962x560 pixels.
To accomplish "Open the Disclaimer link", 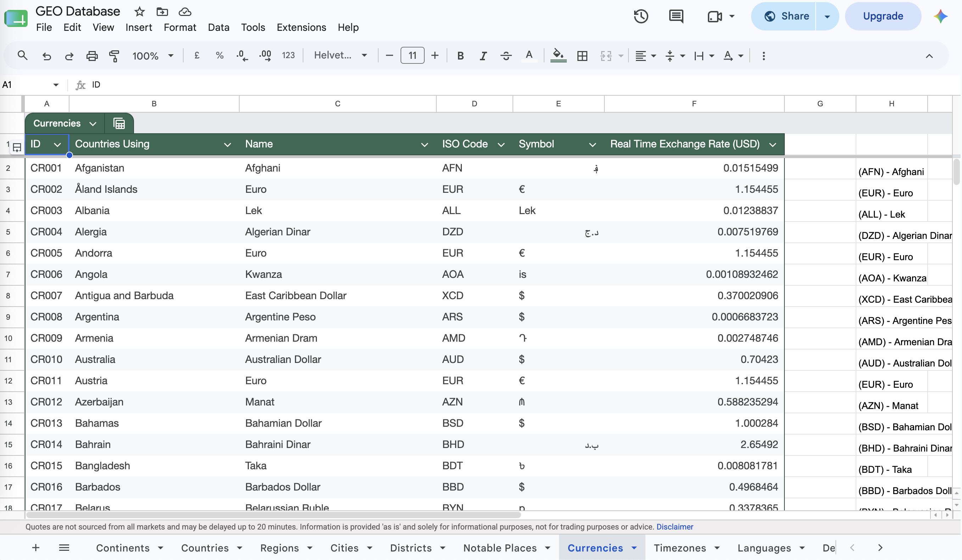I will [675, 527].
